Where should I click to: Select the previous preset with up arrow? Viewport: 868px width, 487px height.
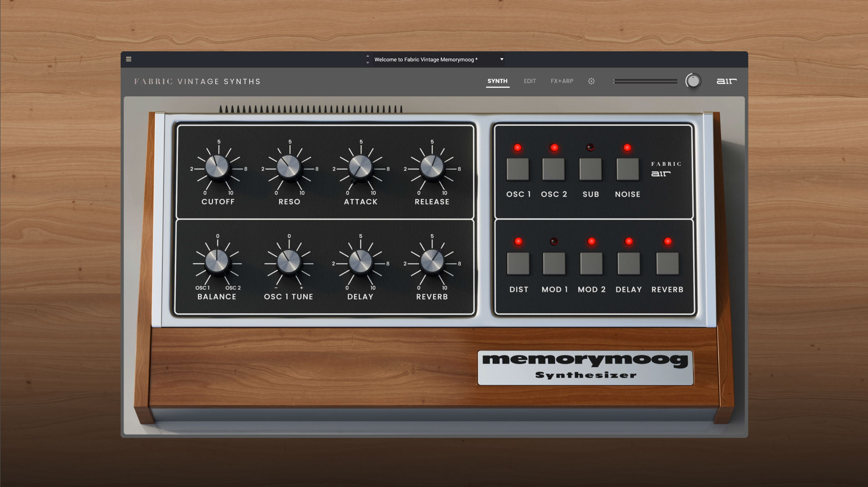tap(368, 56)
